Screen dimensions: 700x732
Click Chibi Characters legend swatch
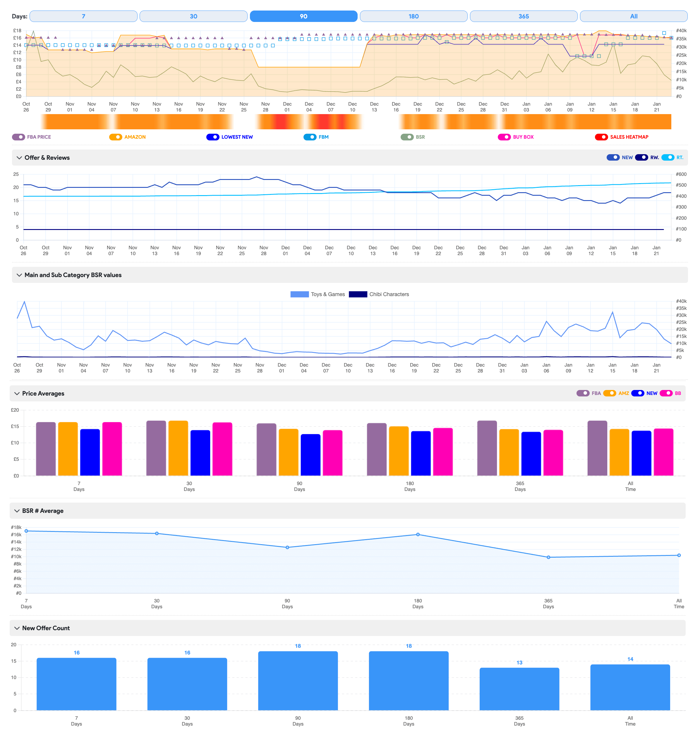[x=358, y=294]
